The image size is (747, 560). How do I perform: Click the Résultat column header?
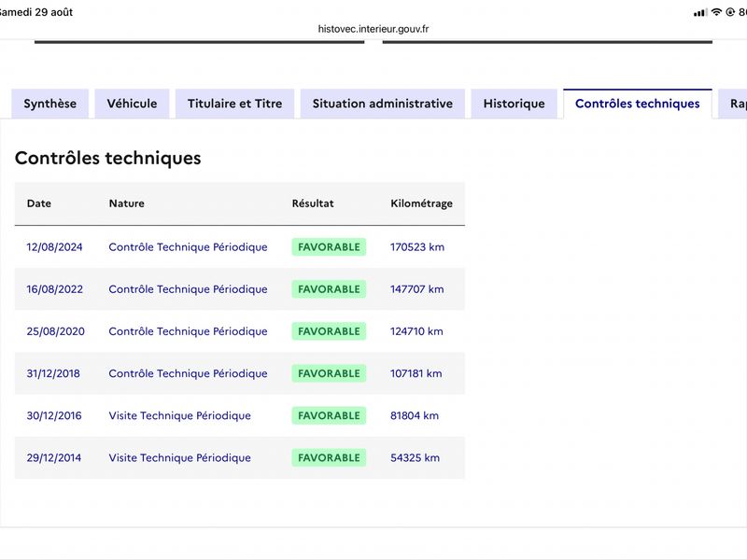point(313,203)
